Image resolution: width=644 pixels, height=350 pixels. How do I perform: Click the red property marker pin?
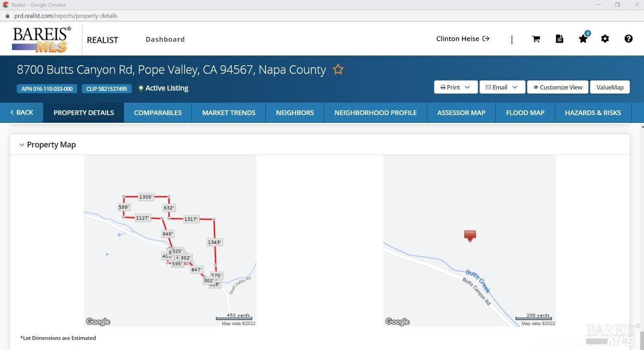470,235
